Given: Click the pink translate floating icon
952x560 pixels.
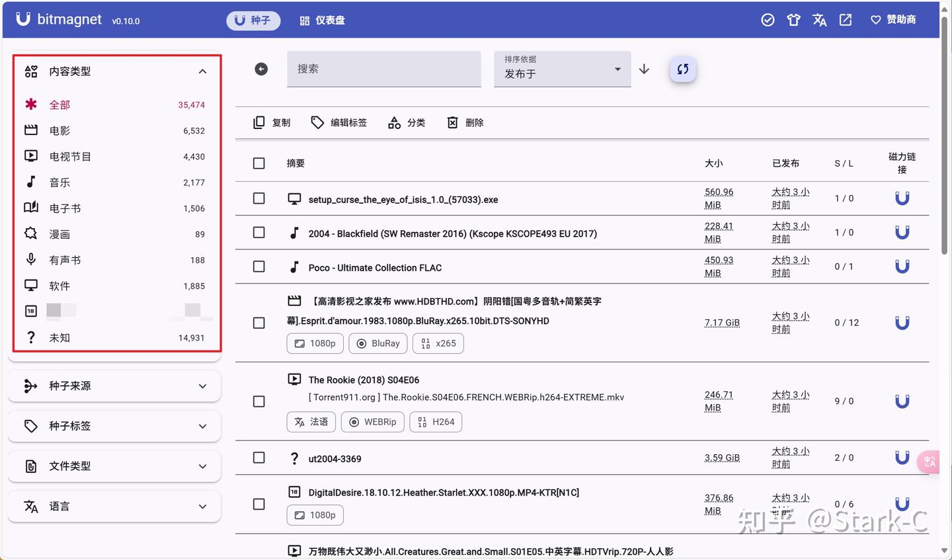Looking at the screenshot, I should click(930, 461).
